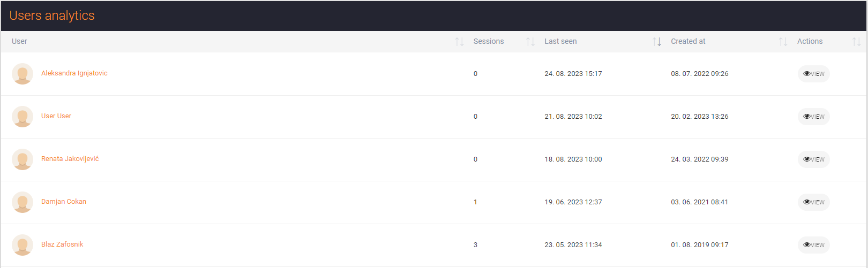View Aleksandra Ignjatovic's analytics details

[813, 74]
